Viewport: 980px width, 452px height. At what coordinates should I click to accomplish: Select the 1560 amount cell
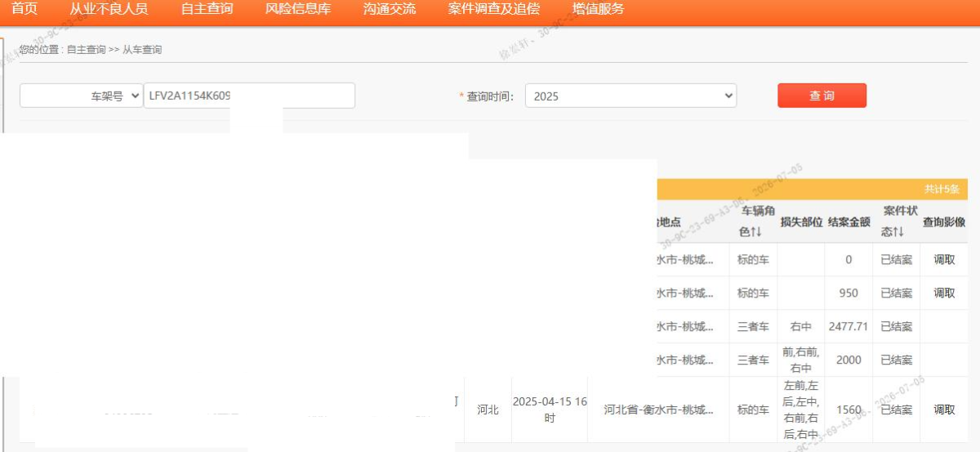849,410
